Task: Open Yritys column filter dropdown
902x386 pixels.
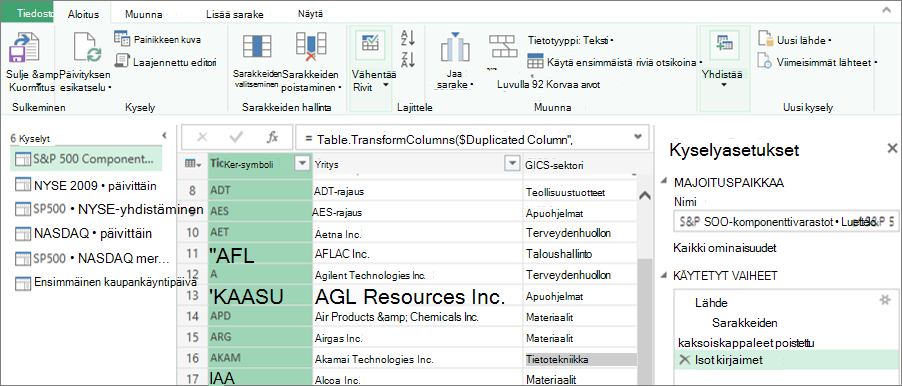Action: pyautogui.click(x=511, y=164)
